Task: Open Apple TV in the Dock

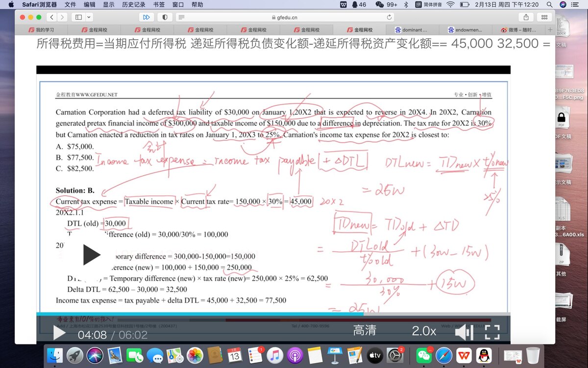Action: 375,355
